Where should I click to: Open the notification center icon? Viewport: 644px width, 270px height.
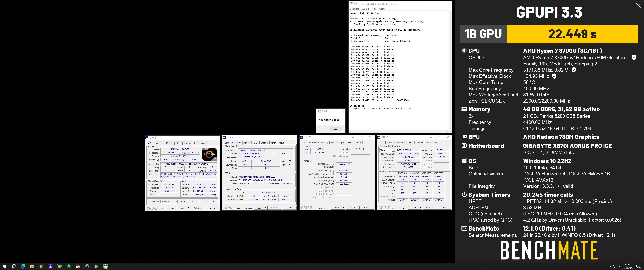pos(638,266)
